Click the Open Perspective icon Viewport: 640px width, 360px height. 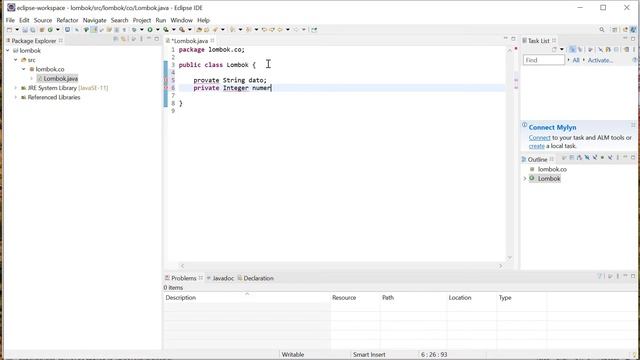614,30
